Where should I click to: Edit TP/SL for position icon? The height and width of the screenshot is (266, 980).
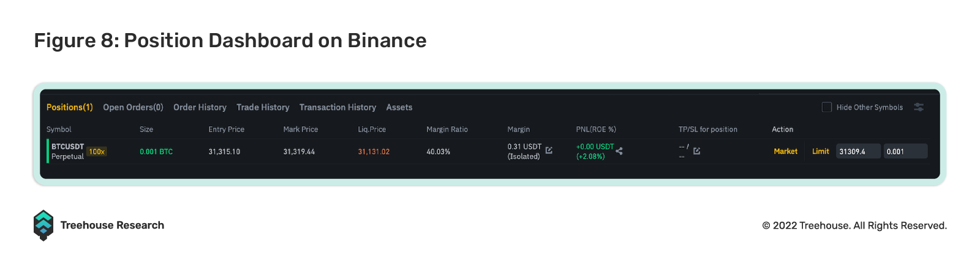coord(696,151)
